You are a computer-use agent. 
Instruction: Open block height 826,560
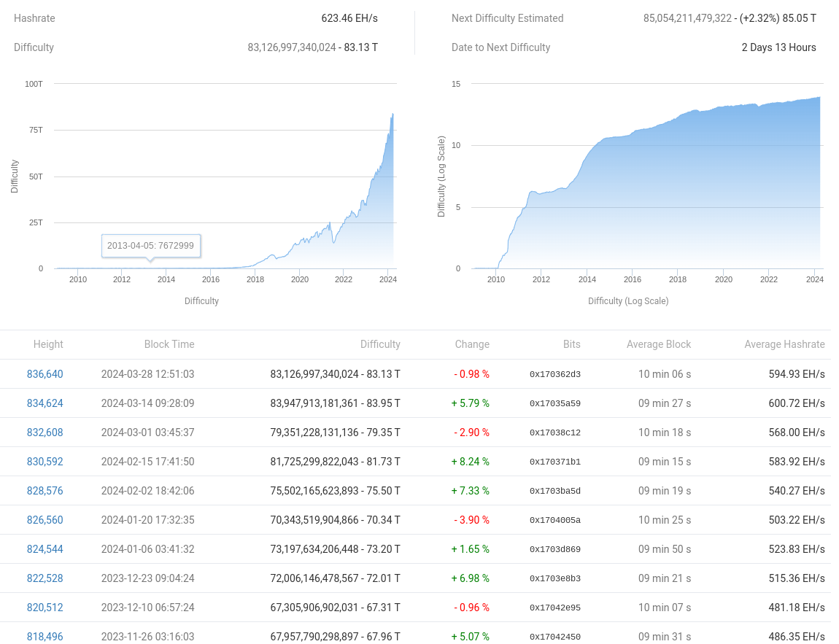coord(45,520)
